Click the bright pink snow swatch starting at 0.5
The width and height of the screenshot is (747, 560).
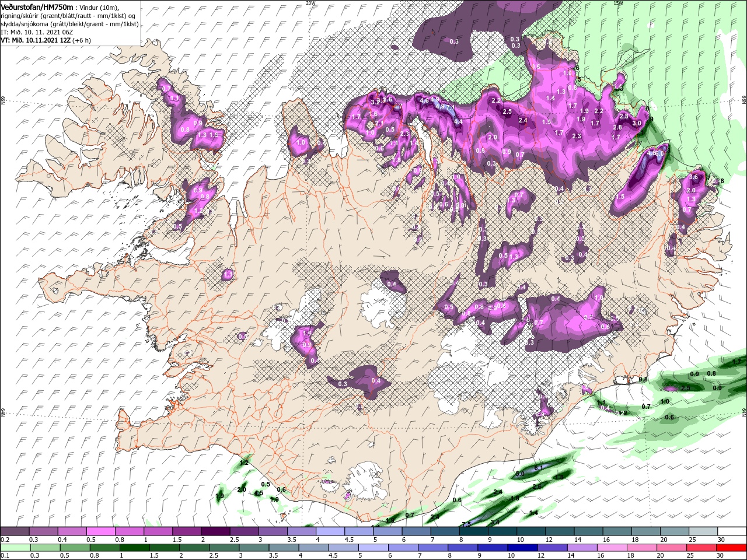point(100,532)
